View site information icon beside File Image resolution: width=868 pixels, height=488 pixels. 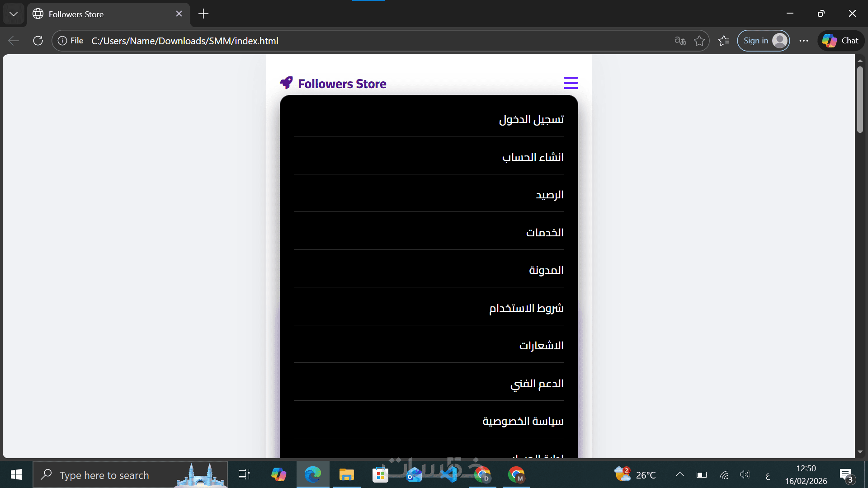[62, 41]
